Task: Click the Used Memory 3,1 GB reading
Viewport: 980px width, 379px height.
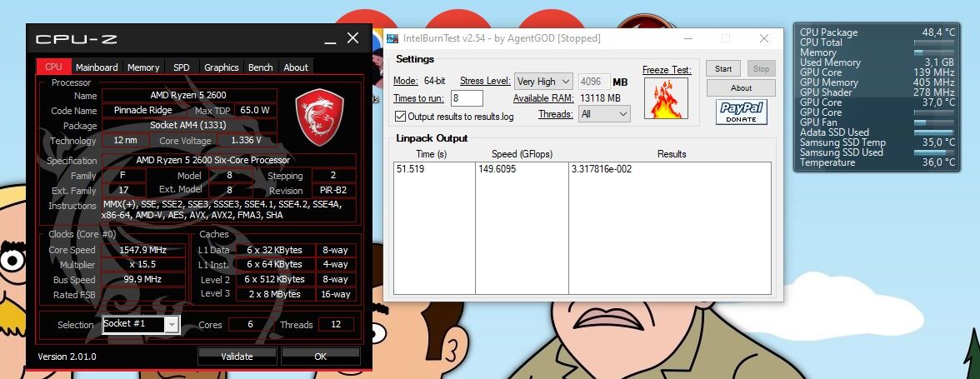Action: pos(877,62)
